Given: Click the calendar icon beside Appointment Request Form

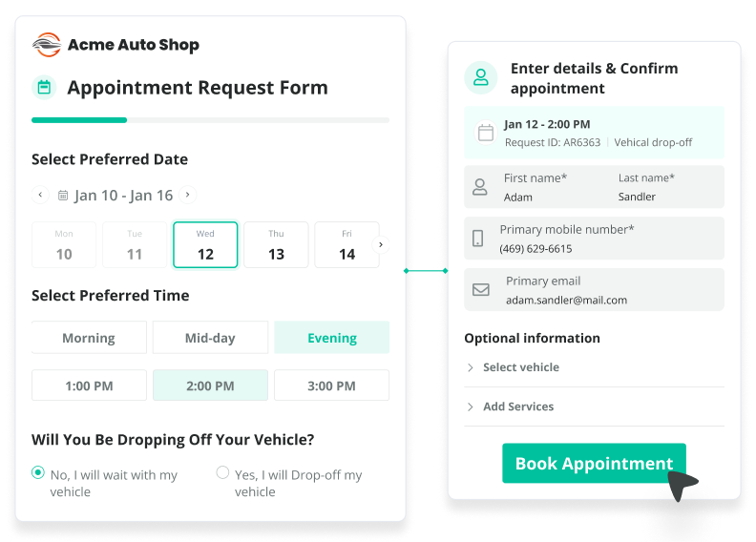Looking at the screenshot, I should (44, 88).
